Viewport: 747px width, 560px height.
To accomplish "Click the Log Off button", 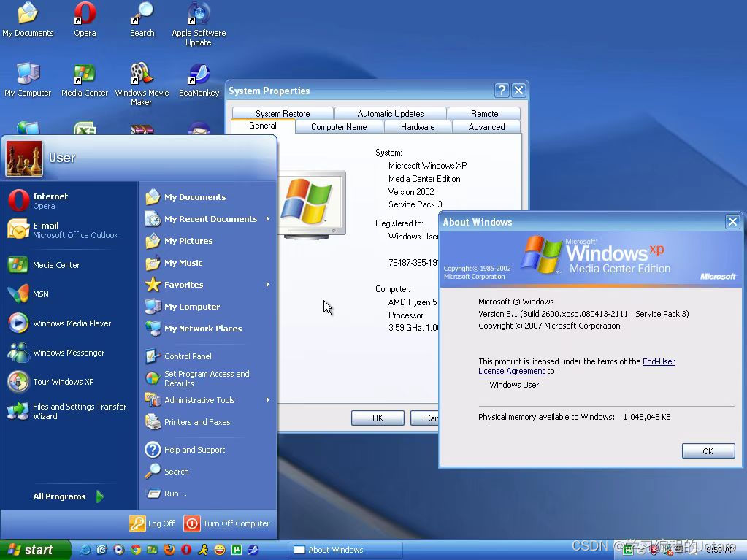I will pyautogui.click(x=153, y=523).
